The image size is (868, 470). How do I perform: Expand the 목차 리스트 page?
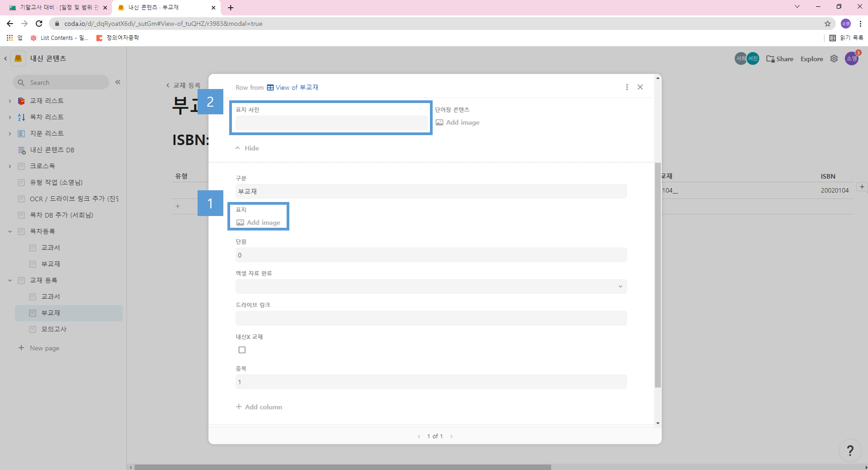(x=9, y=117)
